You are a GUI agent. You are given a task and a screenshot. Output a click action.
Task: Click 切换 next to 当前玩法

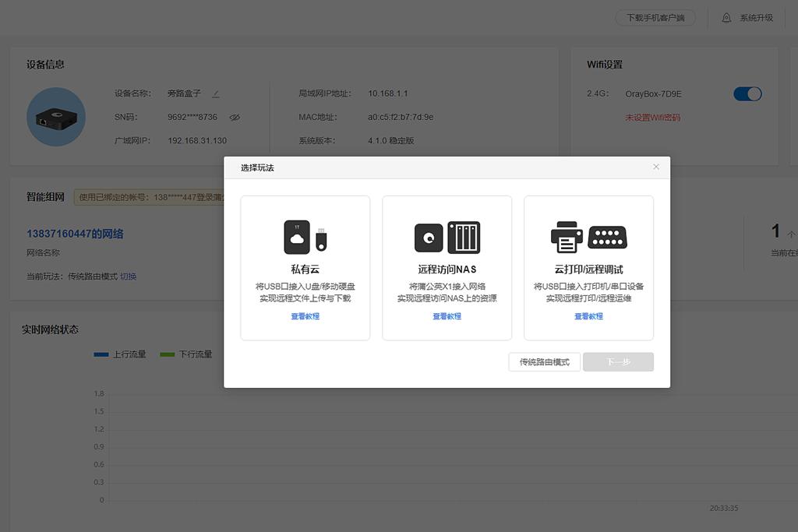(x=129, y=276)
